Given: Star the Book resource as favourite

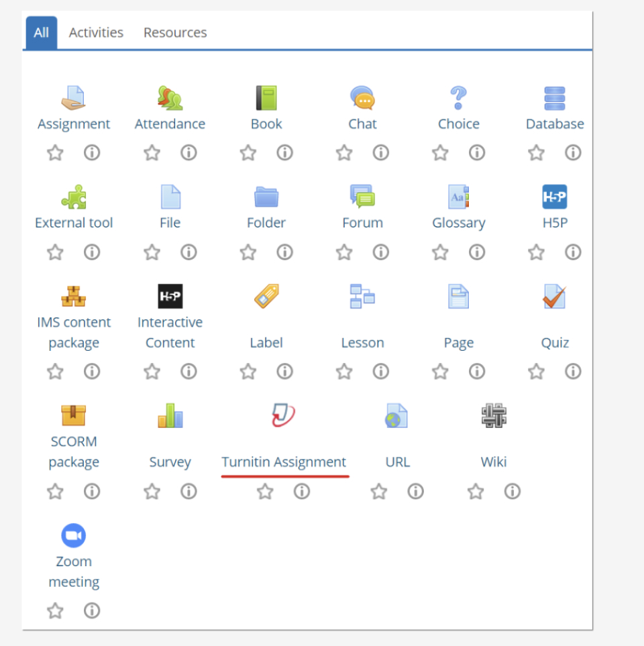Looking at the screenshot, I should pyautogui.click(x=248, y=153).
